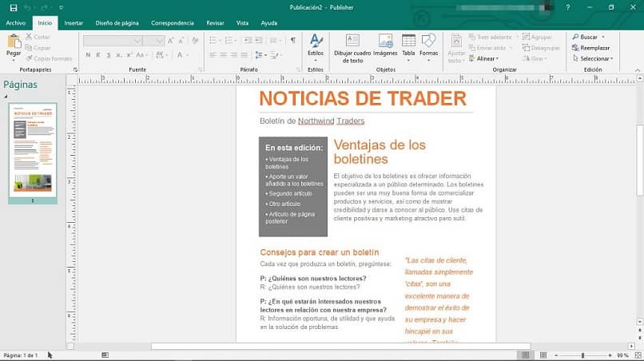
Task: Click the Ajustar texto button
Action: (456, 49)
